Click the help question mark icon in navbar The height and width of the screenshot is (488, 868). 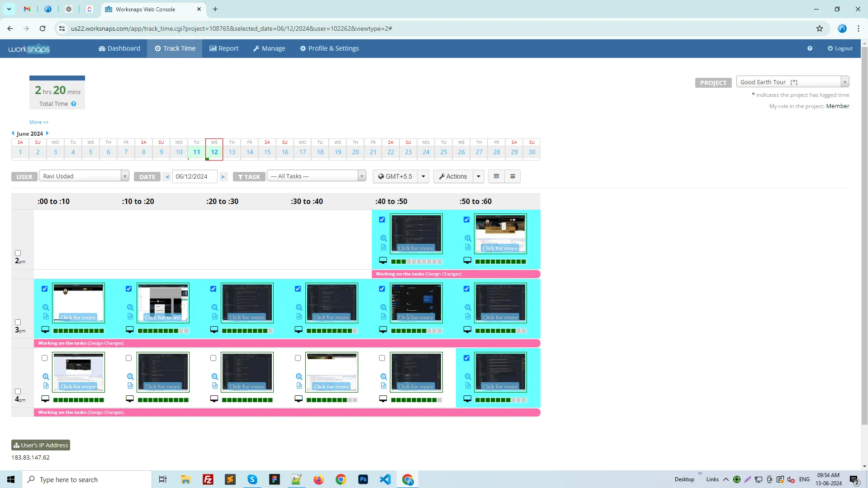[x=810, y=48]
